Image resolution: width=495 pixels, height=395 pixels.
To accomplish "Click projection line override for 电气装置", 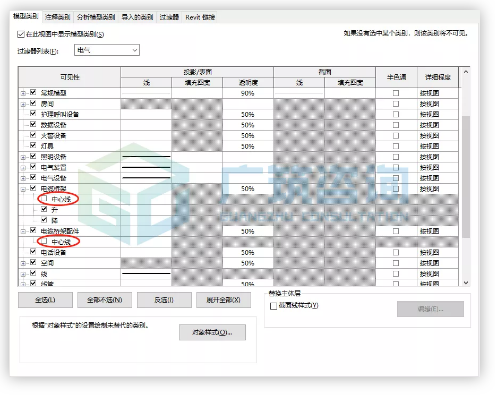I will [x=146, y=167].
